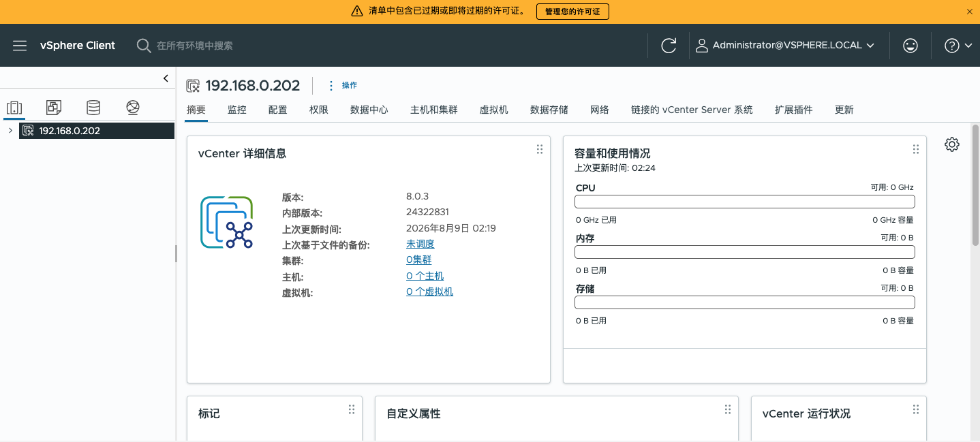The height and width of the screenshot is (442, 980).
Task: Click 上次更新时间: 02:24 text
Action: tap(615, 168)
